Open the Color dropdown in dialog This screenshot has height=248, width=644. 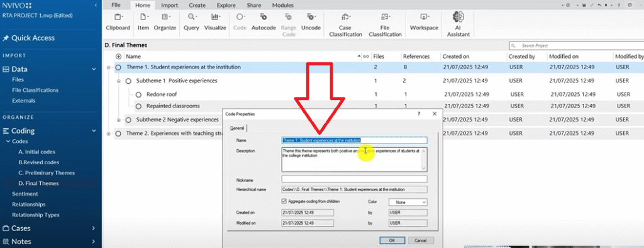coord(408,202)
